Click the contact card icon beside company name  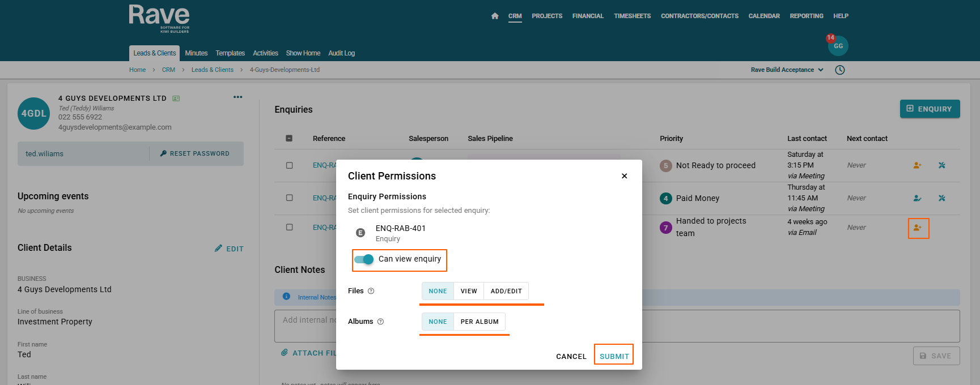pyautogui.click(x=176, y=99)
